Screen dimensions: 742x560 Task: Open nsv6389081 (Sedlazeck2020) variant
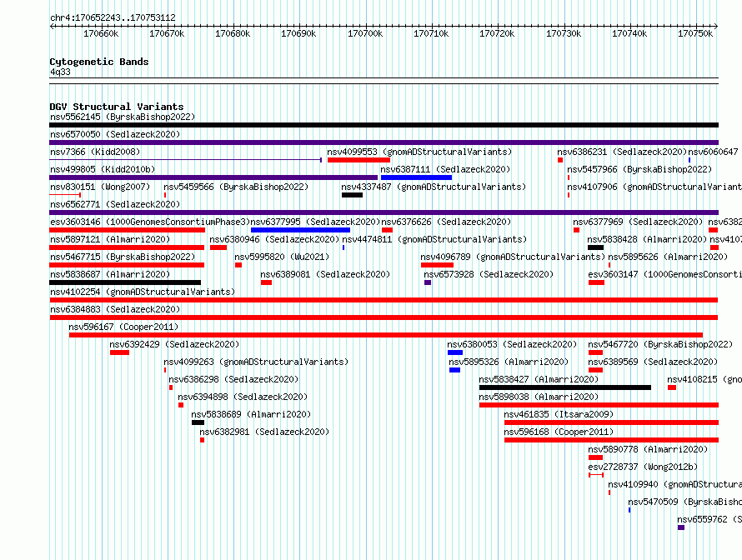325,274
